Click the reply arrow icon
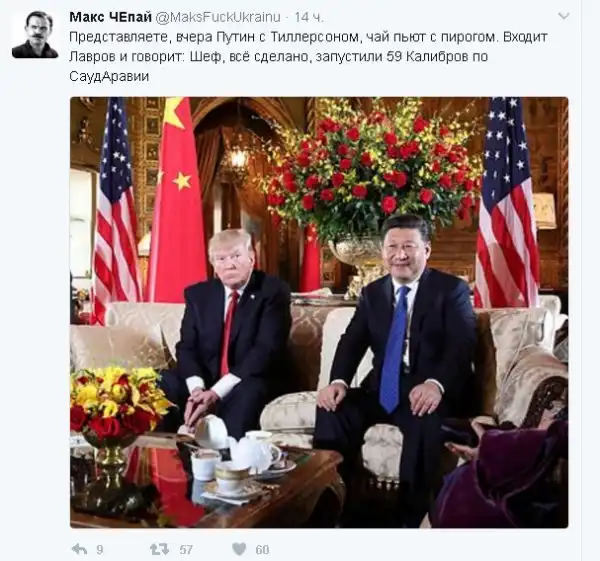 [x=79, y=549]
